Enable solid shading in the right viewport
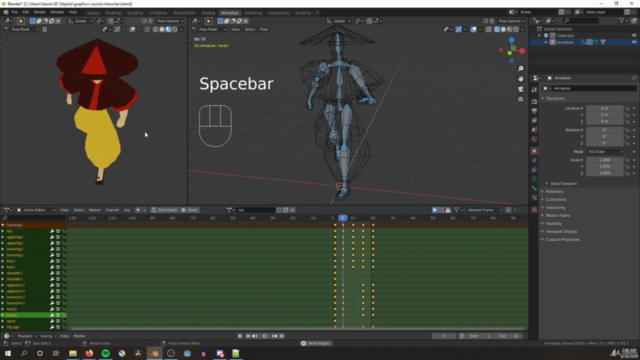 tap(503, 29)
